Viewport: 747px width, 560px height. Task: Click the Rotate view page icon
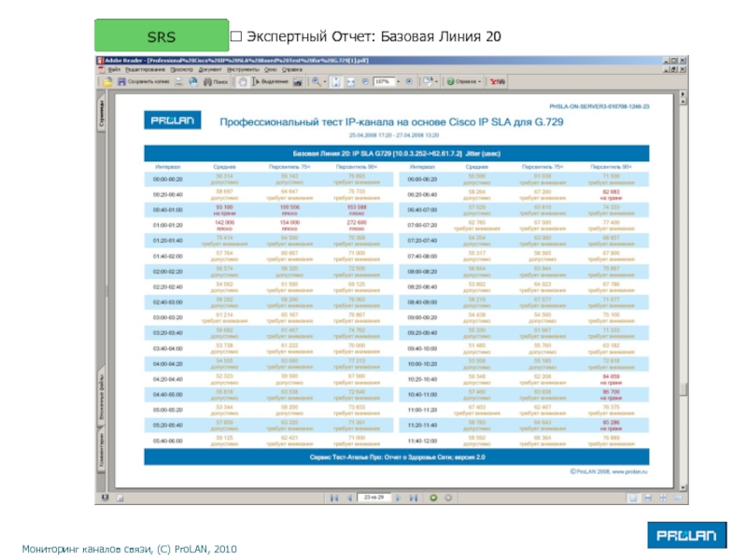(x=428, y=82)
